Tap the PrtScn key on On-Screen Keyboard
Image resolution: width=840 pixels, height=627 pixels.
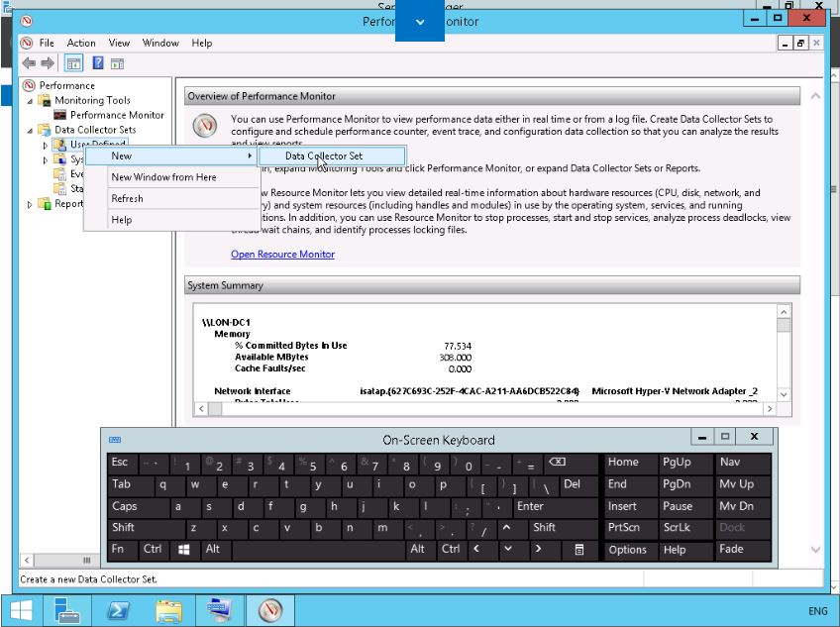click(x=631, y=528)
